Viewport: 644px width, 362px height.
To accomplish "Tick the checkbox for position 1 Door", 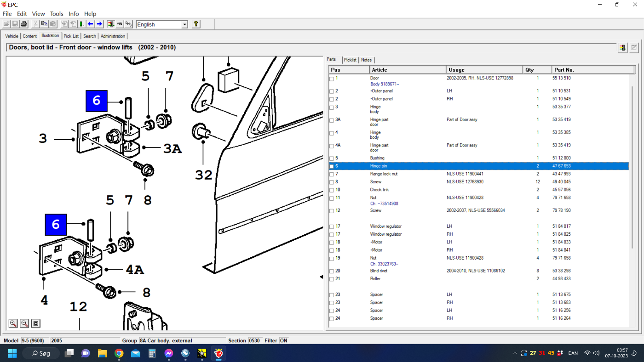I will (x=332, y=79).
